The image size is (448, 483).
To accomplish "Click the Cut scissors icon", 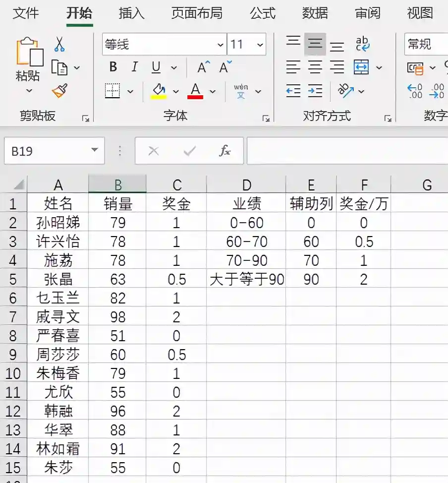I will (x=59, y=45).
